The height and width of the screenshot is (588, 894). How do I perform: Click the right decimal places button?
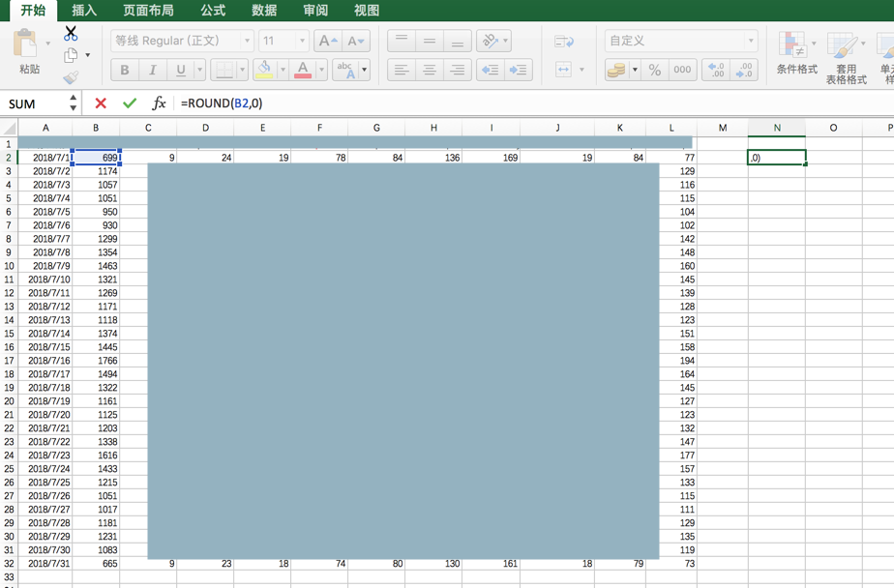pyautogui.click(x=744, y=70)
